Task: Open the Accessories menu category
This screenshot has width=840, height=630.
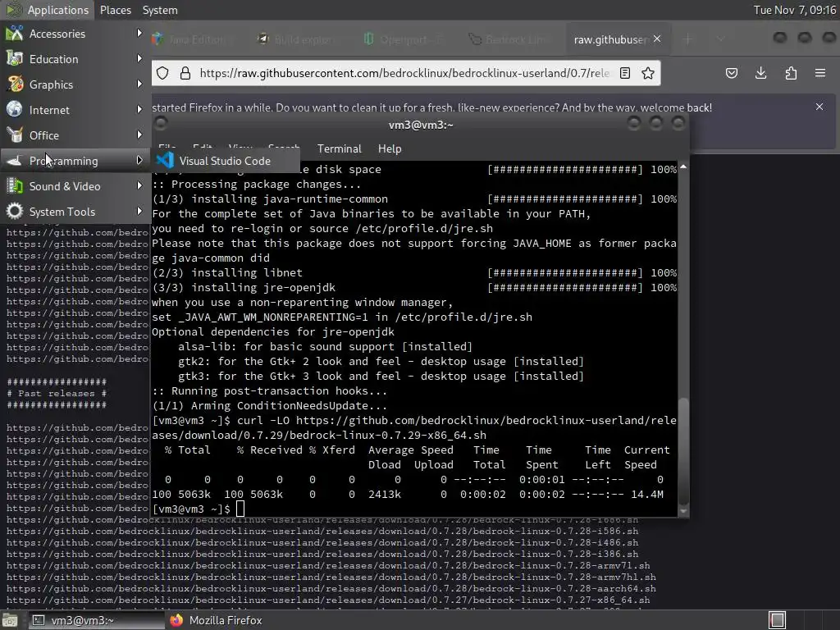Action: (75, 34)
